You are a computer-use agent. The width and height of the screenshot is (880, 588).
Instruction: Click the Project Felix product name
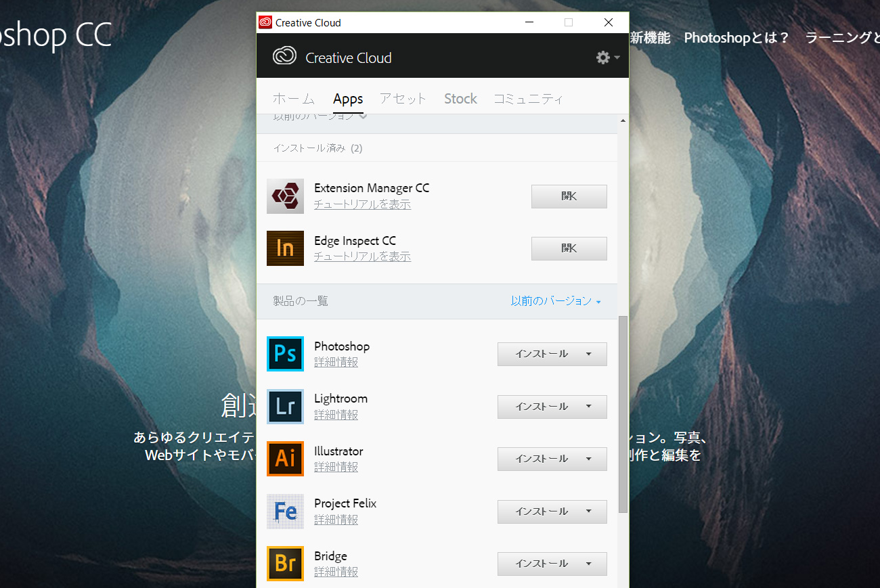(345, 503)
